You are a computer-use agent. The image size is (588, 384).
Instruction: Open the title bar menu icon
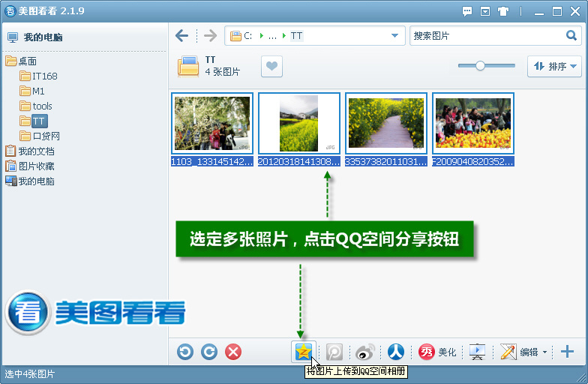tap(485, 11)
